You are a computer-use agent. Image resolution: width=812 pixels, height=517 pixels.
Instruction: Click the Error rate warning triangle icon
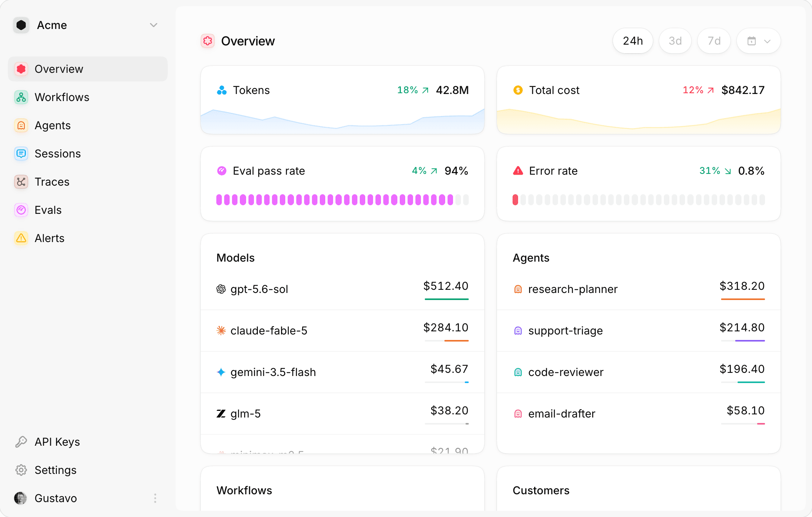click(518, 171)
